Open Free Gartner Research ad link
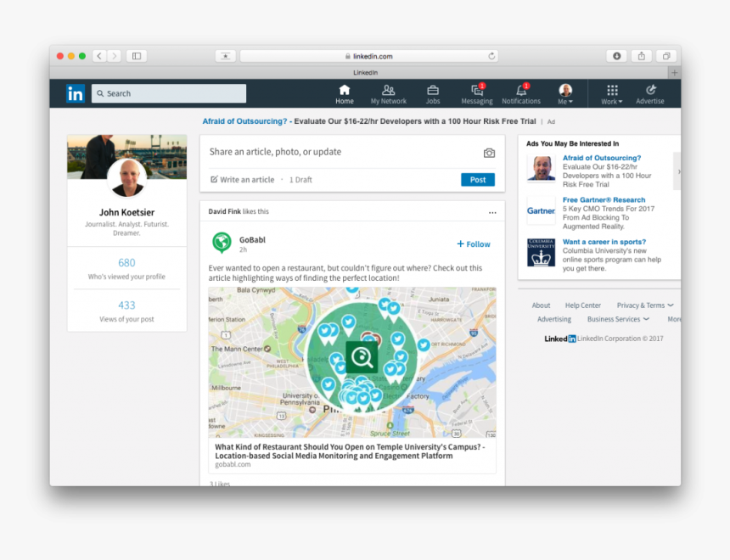This screenshot has height=560, width=730. point(604,199)
